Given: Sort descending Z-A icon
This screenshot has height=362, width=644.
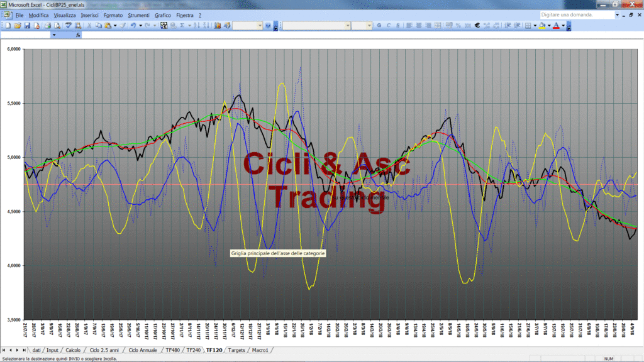Looking at the screenshot, I should [206, 25].
